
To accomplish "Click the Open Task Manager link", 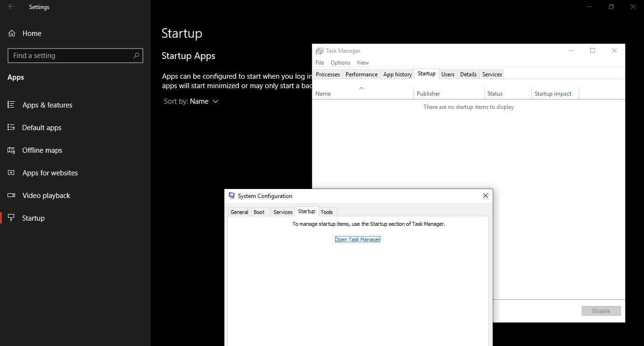I will pos(358,239).
